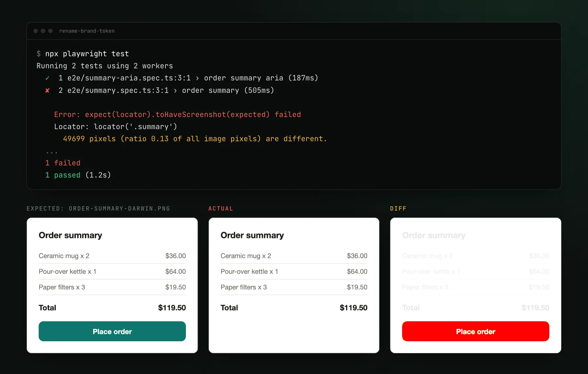Click the second terminal window dot

[43, 31]
